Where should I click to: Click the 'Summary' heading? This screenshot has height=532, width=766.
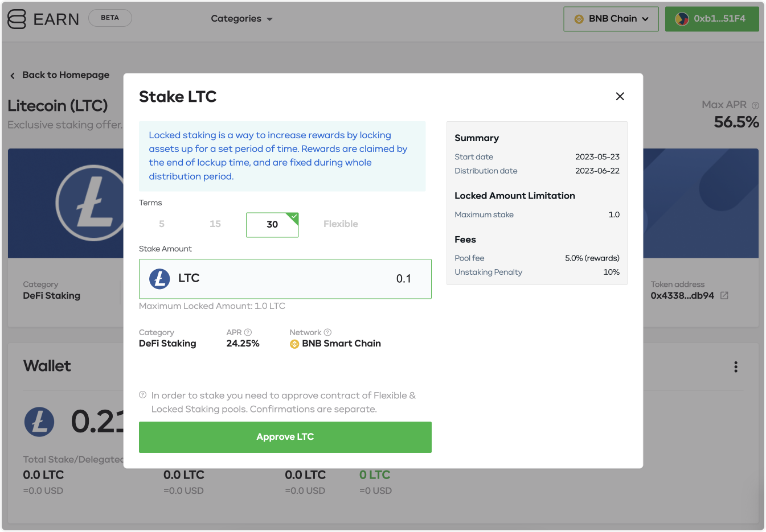point(477,138)
